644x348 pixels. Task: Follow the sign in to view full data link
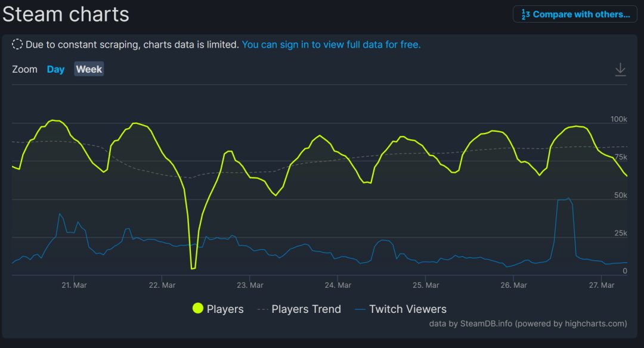pyautogui.click(x=331, y=44)
